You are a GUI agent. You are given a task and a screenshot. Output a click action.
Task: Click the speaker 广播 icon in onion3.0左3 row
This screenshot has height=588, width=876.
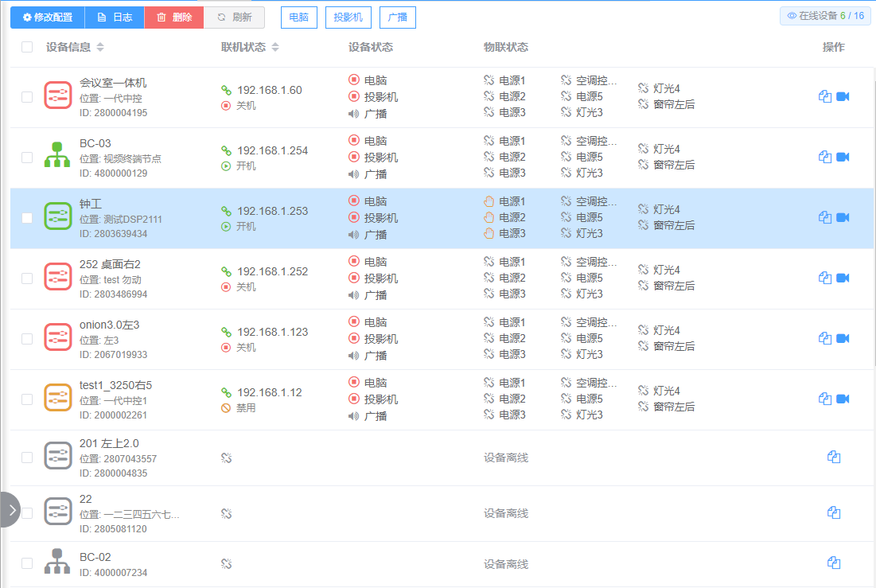pos(353,356)
